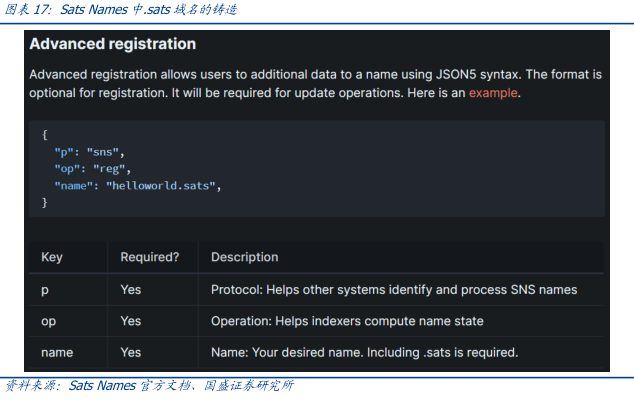Click the "op": "reg" line in code block
The image size is (634, 400).
pos(92,168)
